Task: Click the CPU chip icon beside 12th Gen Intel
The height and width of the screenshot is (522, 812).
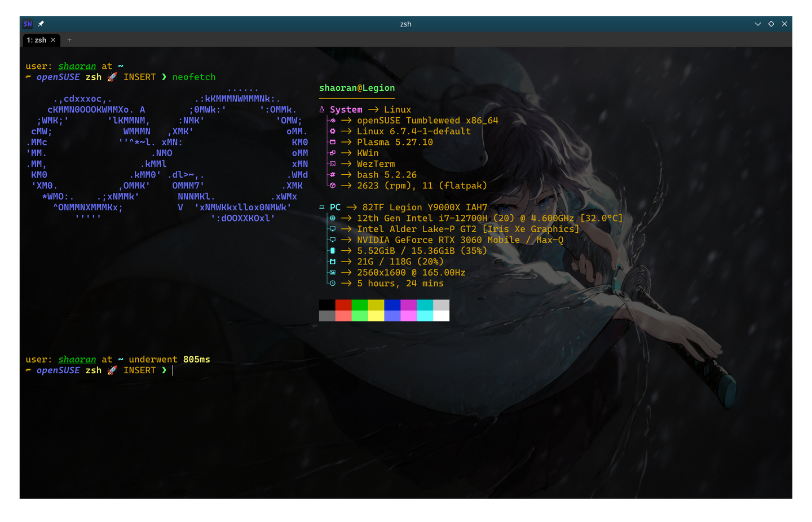Action: pos(333,218)
